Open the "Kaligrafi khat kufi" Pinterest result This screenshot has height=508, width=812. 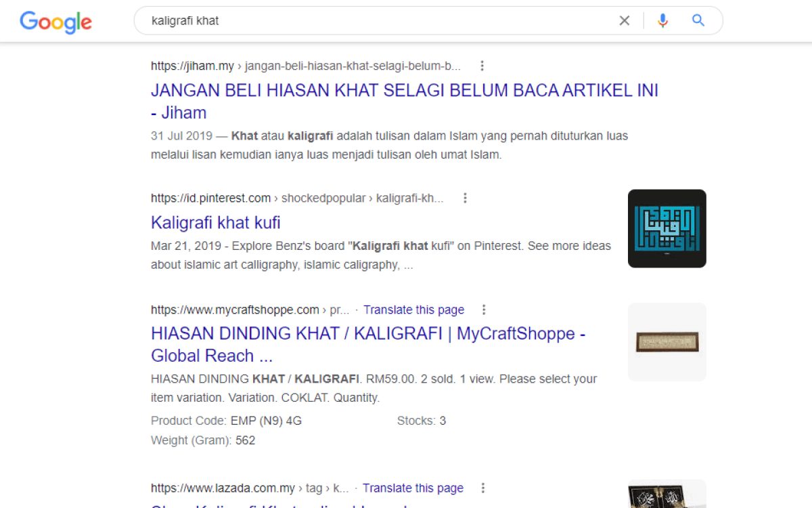point(216,222)
